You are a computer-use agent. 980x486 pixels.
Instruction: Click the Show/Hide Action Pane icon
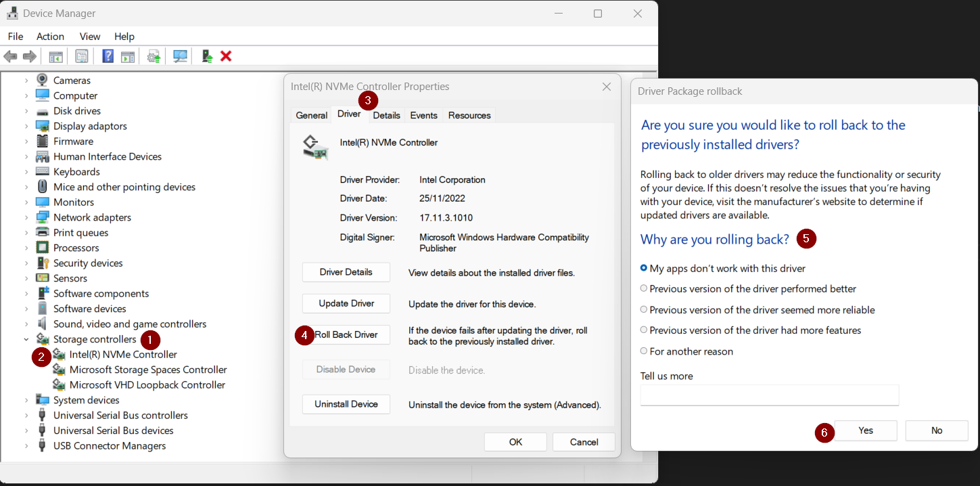tap(128, 56)
